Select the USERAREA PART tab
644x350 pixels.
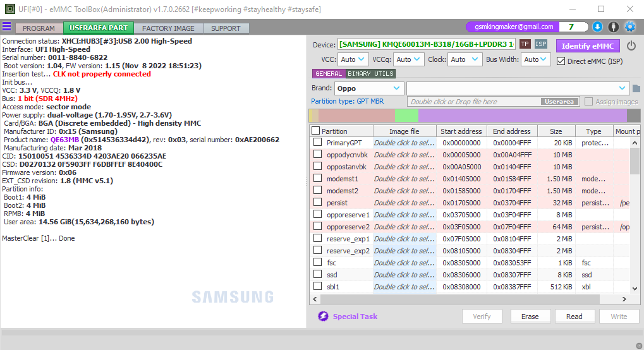pos(99,28)
